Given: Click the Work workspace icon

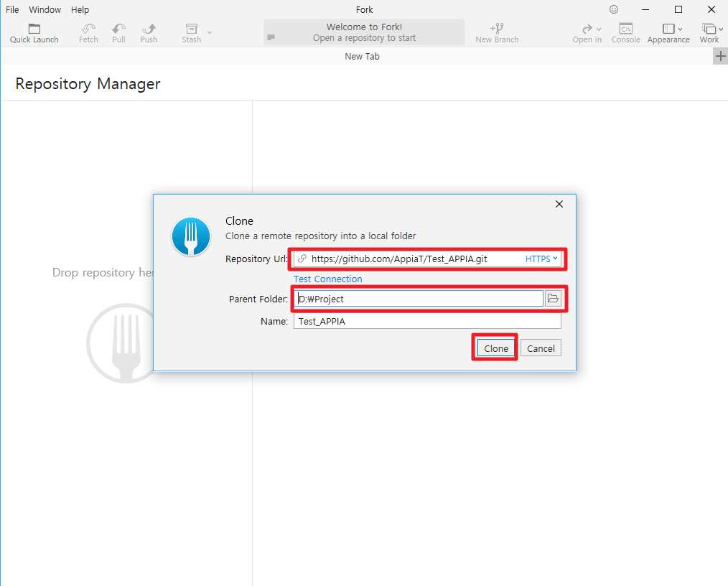Looking at the screenshot, I should coord(709,29).
